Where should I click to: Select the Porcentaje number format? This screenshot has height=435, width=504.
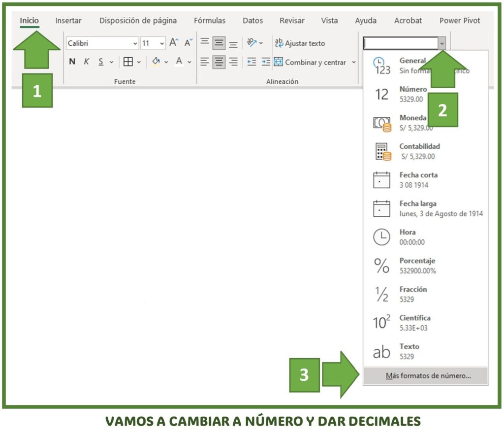point(426,266)
